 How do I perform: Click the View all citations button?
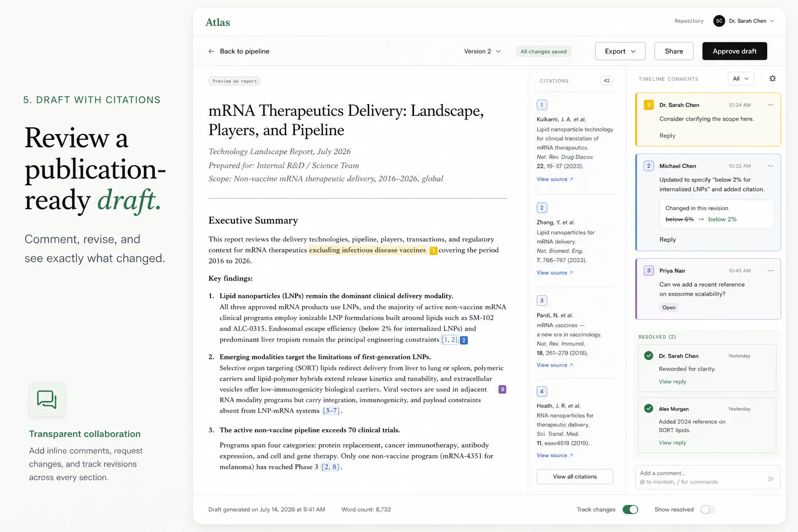click(575, 476)
